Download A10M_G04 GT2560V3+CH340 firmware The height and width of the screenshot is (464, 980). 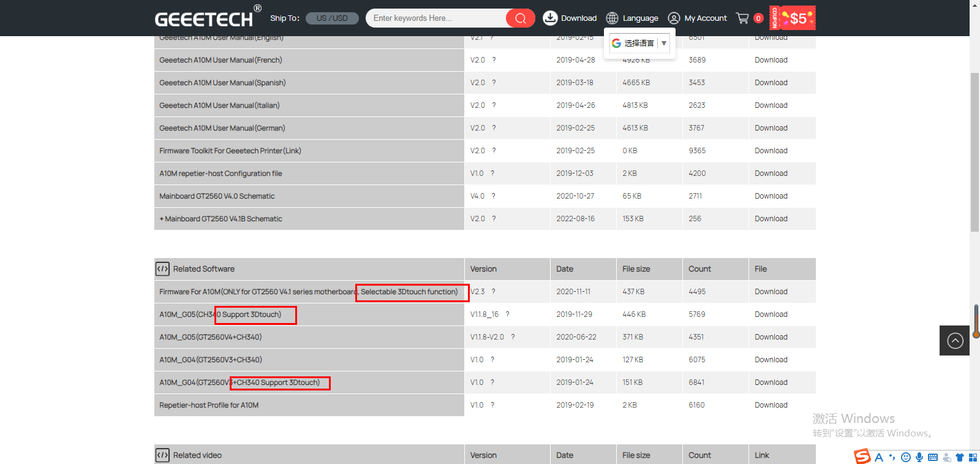[771, 360]
